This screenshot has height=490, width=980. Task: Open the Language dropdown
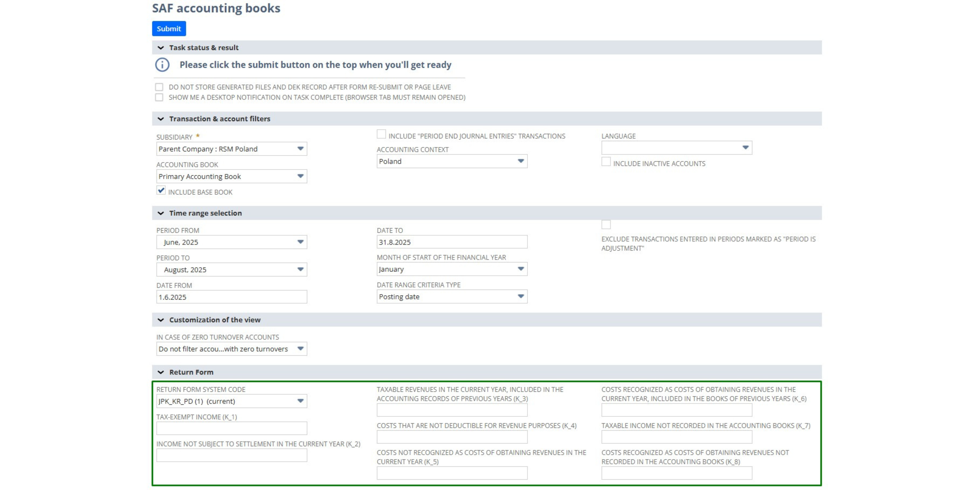pos(745,147)
